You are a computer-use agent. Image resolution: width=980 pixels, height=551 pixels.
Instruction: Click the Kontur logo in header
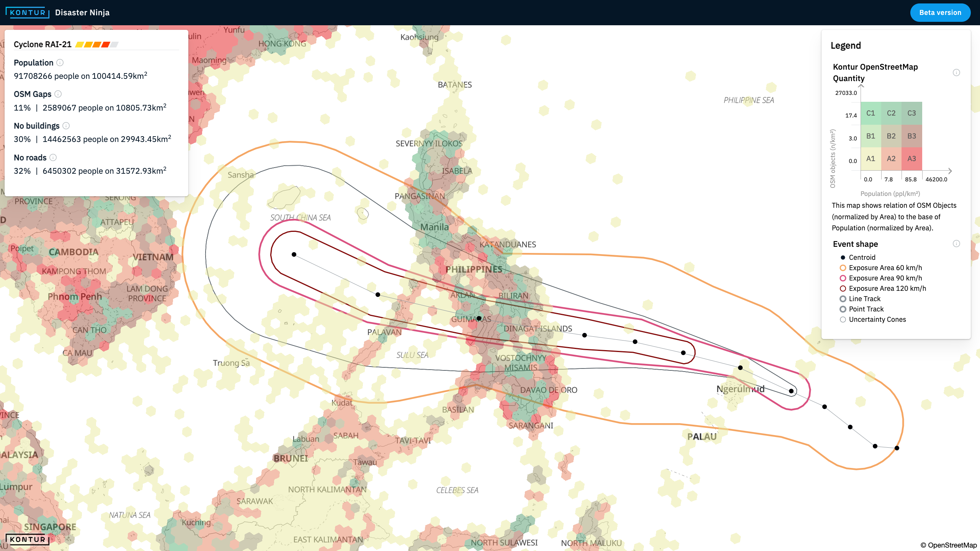pyautogui.click(x=28, y=12)
